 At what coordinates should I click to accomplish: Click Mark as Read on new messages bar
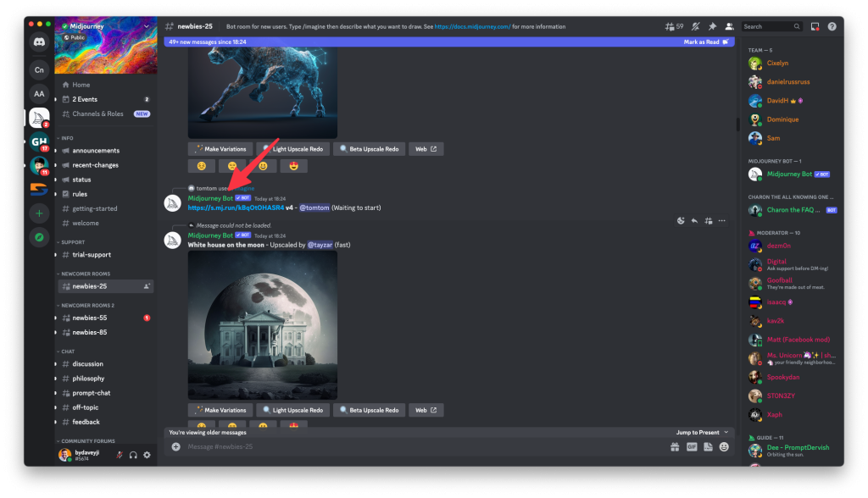coord(706,42)
